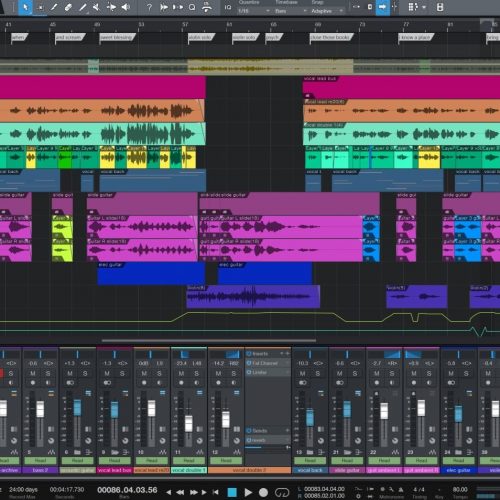Click the plus next to Sends
This screenshot has height=500, width=500.
point(287,431)
